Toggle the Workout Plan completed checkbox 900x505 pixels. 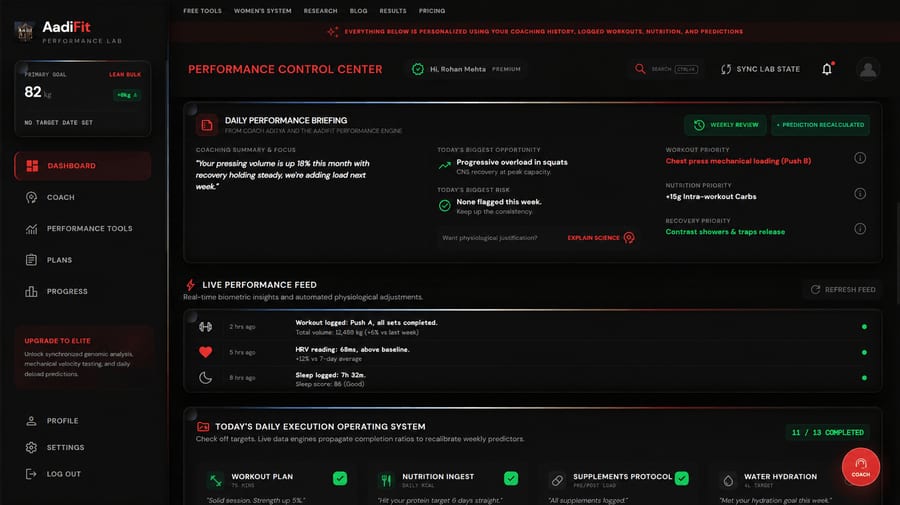coord(340,478)
